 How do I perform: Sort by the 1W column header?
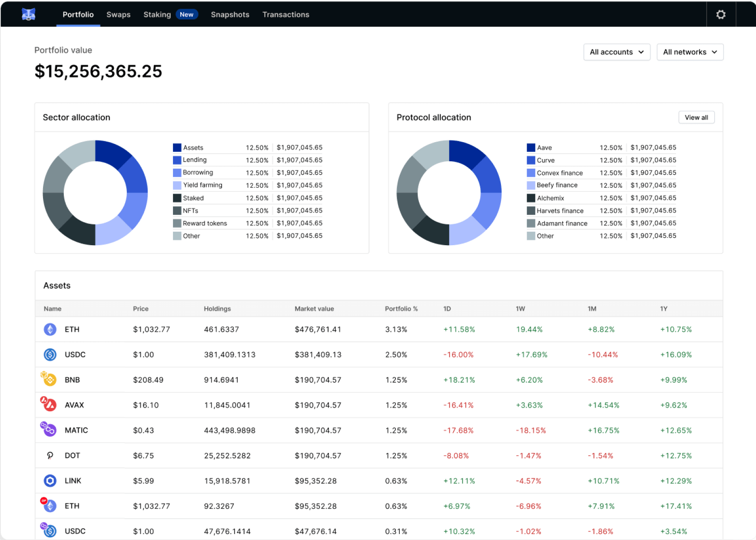coord(521,309)
